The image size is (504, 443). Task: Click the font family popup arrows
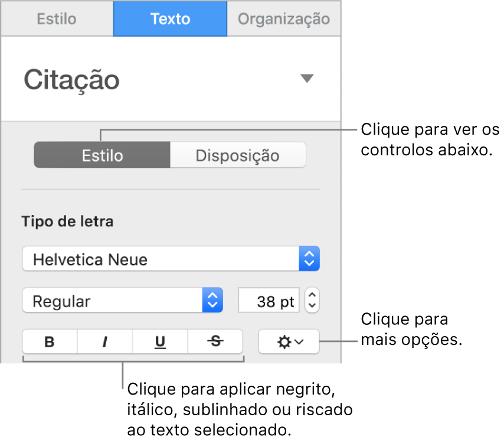309,258
